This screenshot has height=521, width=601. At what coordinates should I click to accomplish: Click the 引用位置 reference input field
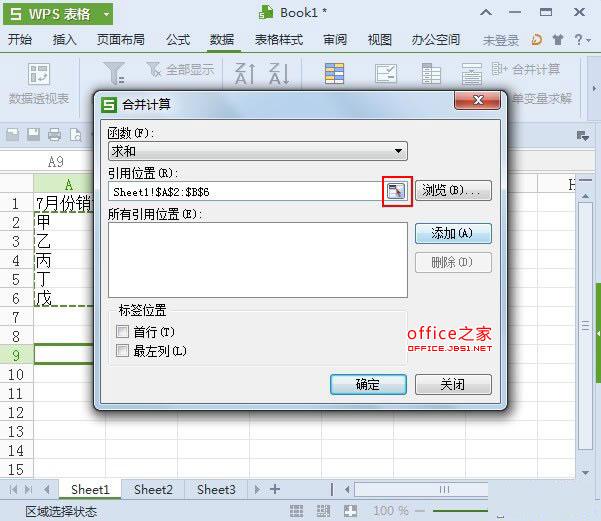247,192
